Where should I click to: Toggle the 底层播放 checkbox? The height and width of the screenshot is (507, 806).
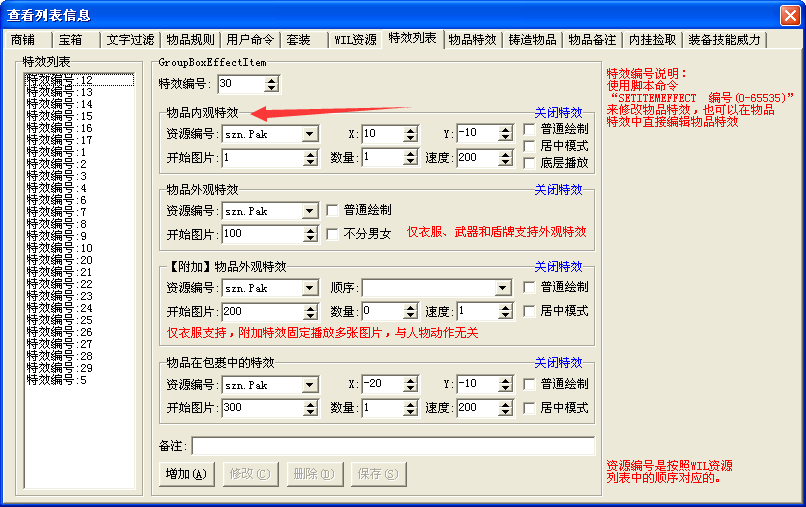[529, 163]
